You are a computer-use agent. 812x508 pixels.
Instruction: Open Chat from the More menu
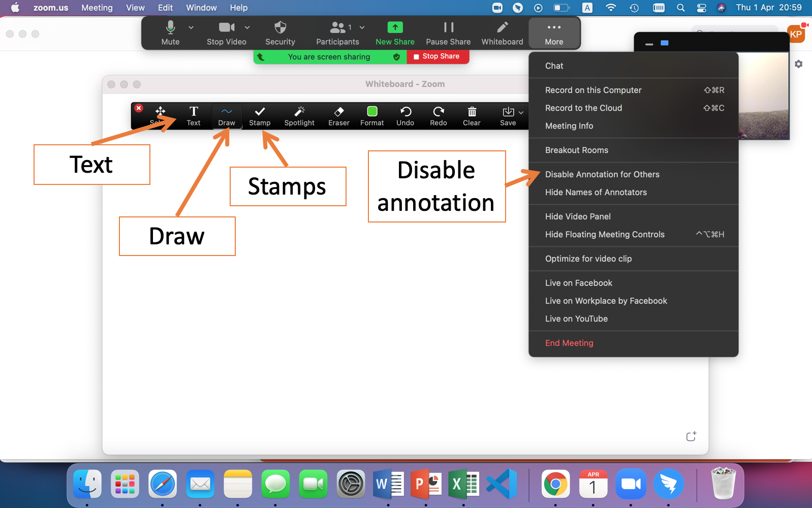click(x=633, y=66)
